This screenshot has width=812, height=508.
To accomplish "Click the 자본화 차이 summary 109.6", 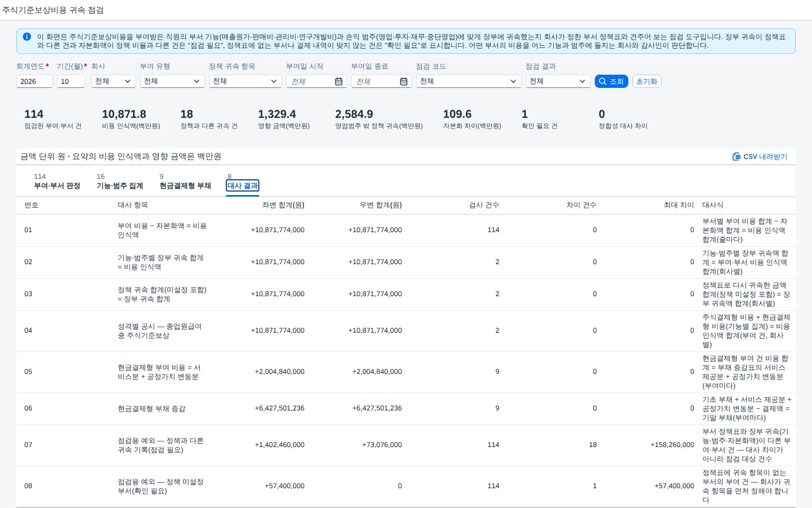I will pyautogui.click(x=457, y=114).
